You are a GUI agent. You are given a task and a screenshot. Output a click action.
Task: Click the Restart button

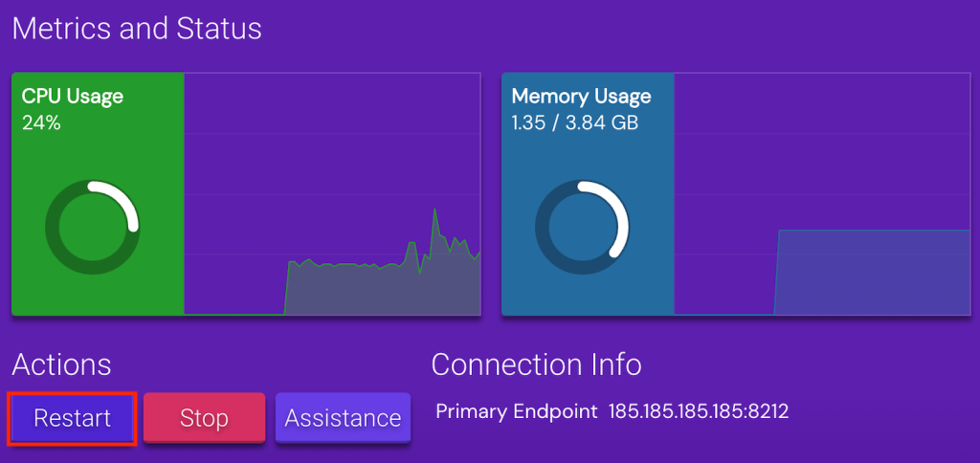pos(73,418)
